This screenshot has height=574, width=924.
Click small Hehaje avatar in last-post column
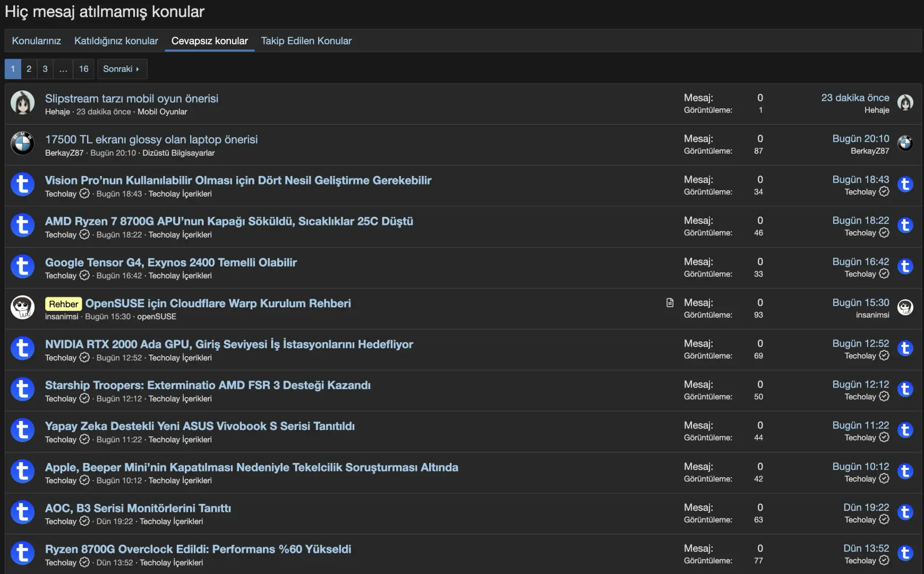pos(905,102)
